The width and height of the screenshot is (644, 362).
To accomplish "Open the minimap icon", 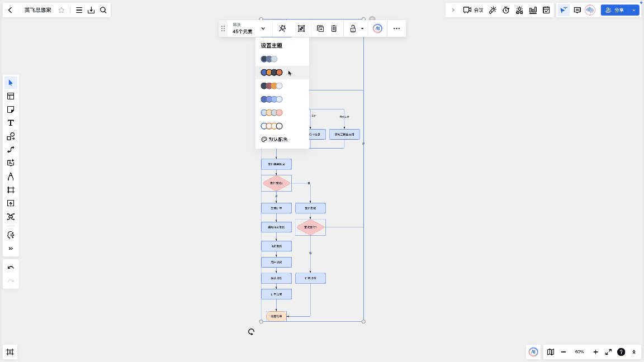I will (x=551, y=352).
